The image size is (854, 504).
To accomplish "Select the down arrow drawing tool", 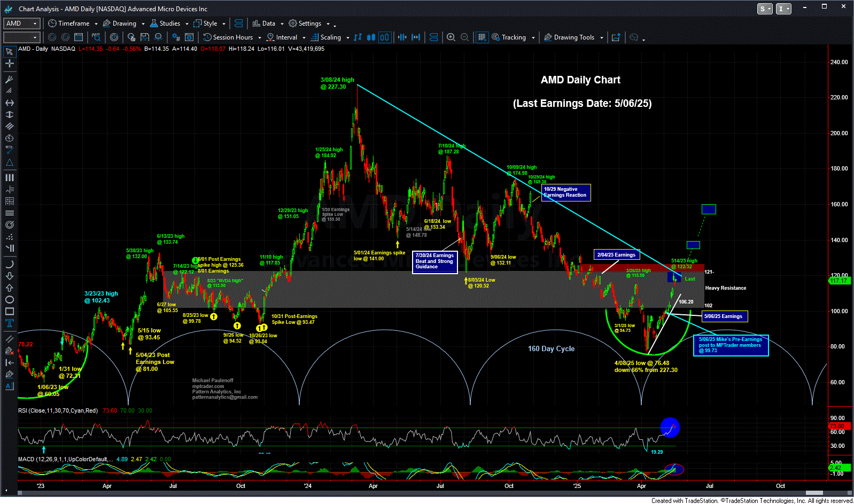I will [x=9, y=276].
